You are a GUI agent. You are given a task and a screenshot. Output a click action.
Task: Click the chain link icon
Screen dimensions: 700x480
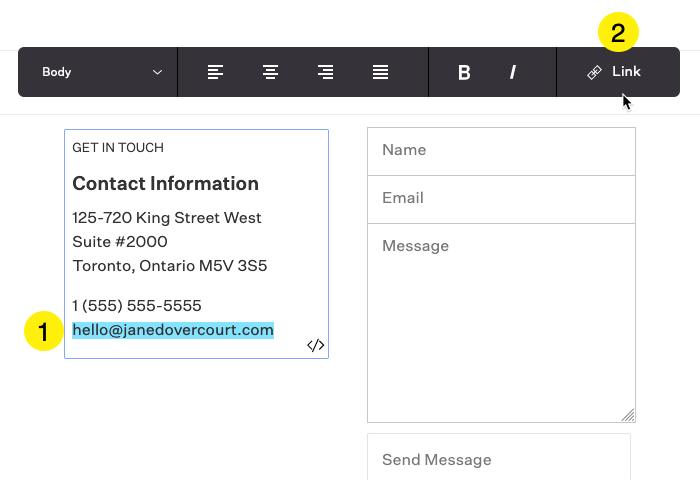point(594,72)
